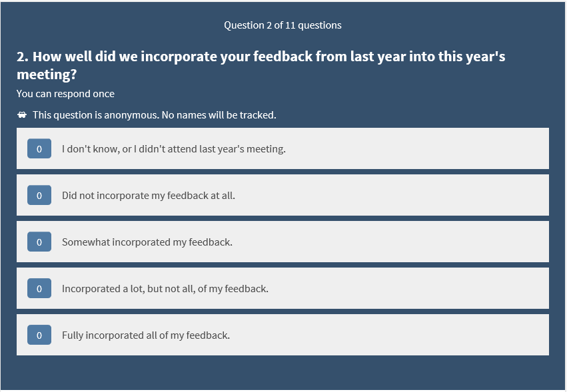
Task: Select "I don't know" answer option
Action: coord(173,149)
